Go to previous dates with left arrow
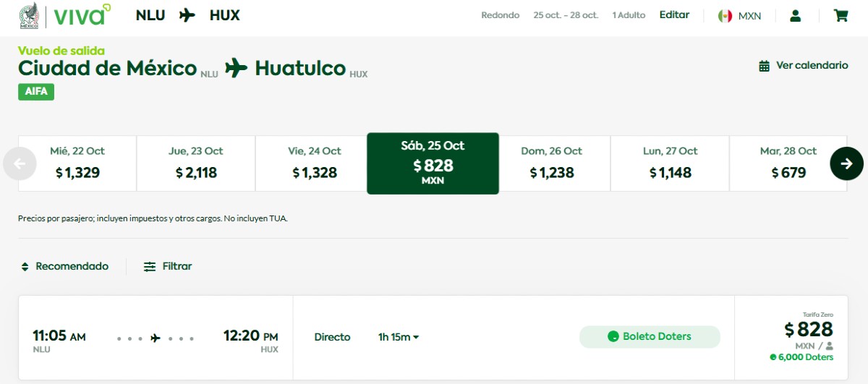Screen dimensions: 868x384 pos(20,163)
